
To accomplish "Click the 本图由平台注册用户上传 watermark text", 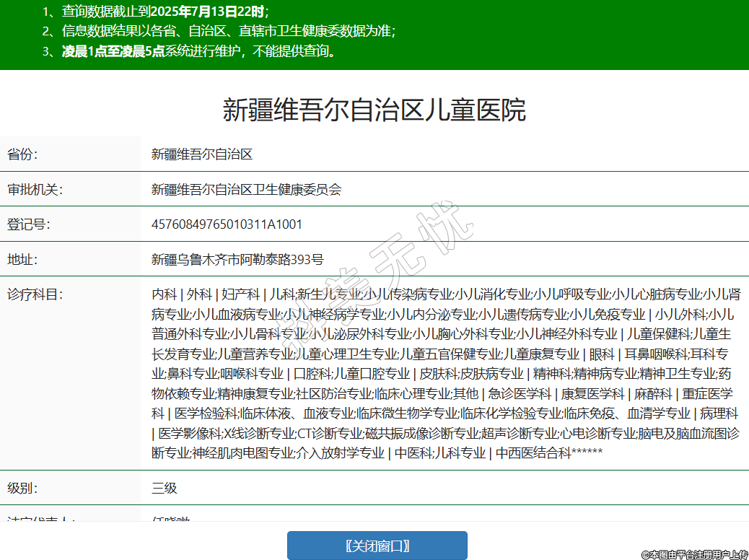I will (x=694, y=554).
